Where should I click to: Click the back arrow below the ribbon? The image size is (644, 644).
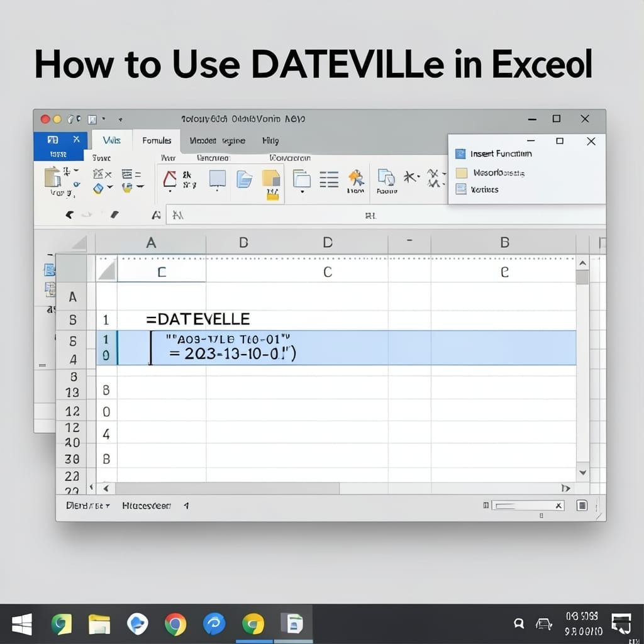[x=70, y=214]
